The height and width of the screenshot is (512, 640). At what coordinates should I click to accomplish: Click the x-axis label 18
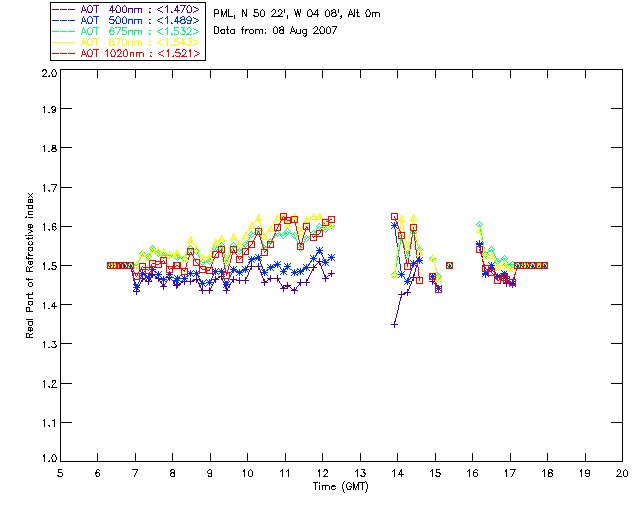(547, 473)
